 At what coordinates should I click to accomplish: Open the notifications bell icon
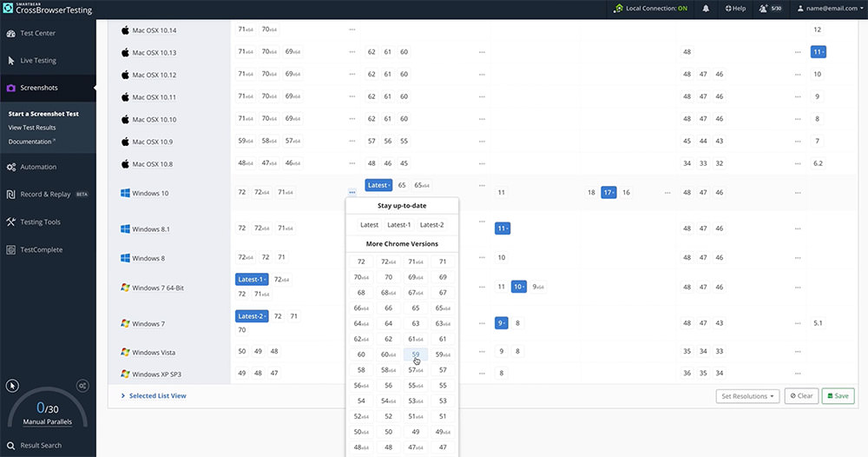pyautogui.click(x=707, y=9)
